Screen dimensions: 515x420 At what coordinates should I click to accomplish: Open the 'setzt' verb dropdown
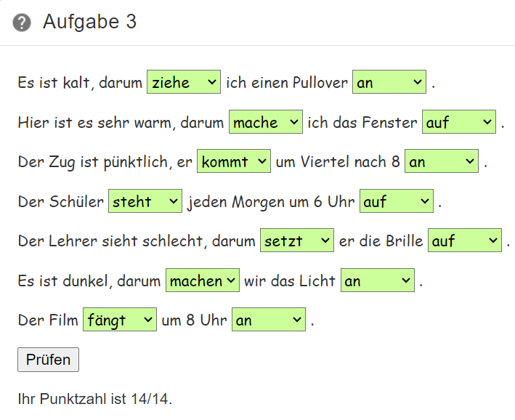297,241
